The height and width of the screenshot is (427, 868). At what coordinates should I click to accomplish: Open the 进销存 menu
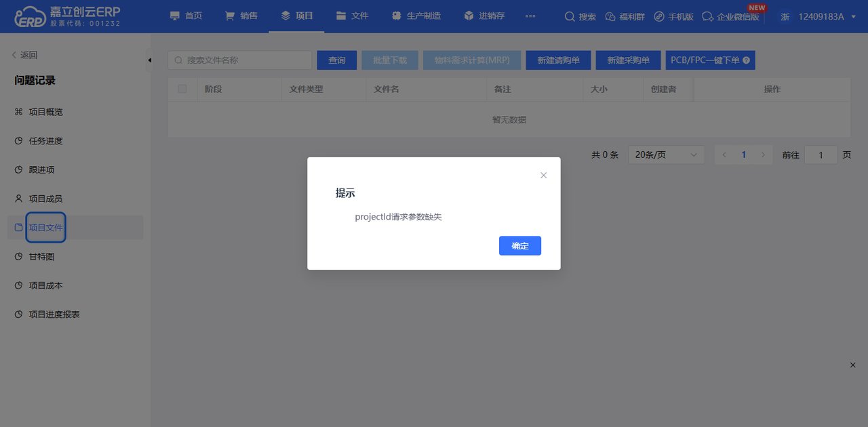click(484, 16)
